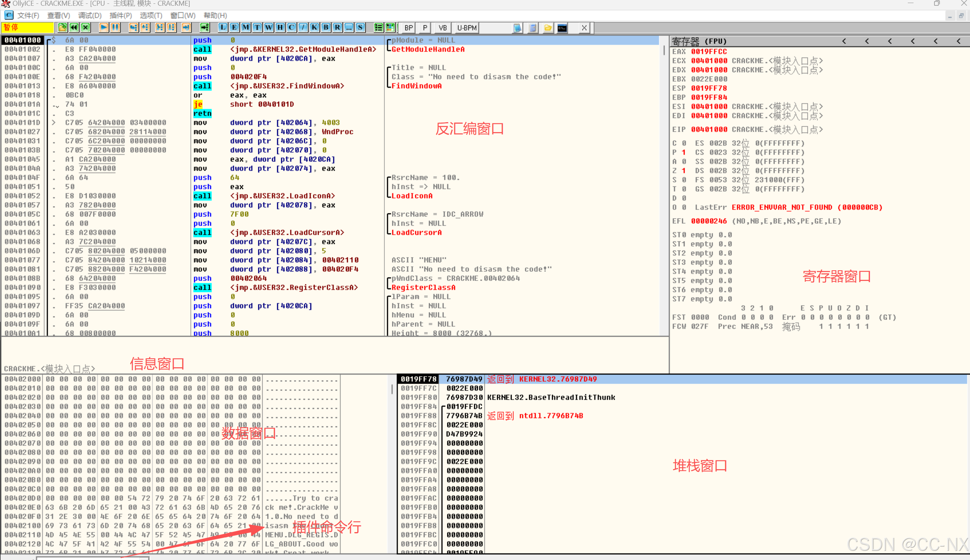Open Executable modules with E icon
970x560 pixels.
coord(234,28)
